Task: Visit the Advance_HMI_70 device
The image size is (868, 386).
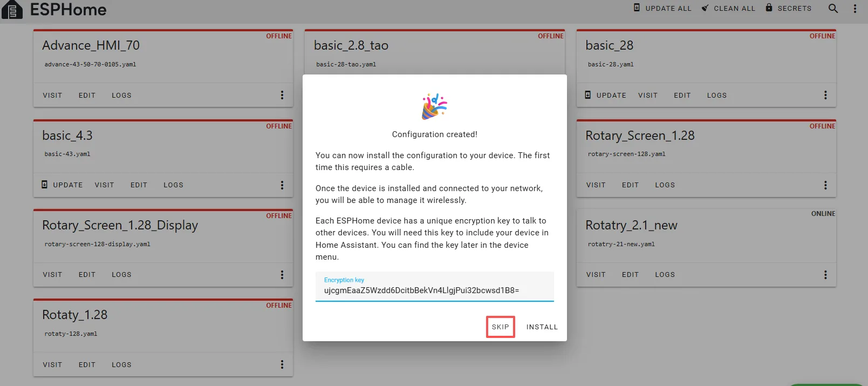Action: [52, 96]
